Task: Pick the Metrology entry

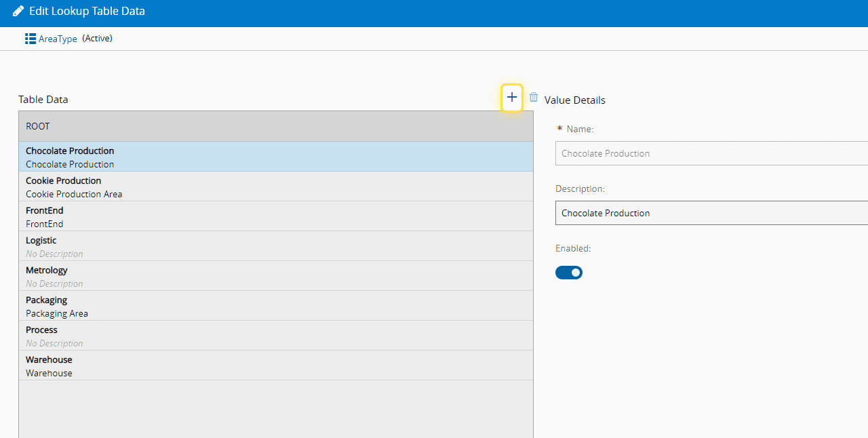Action: coord(47,276)
